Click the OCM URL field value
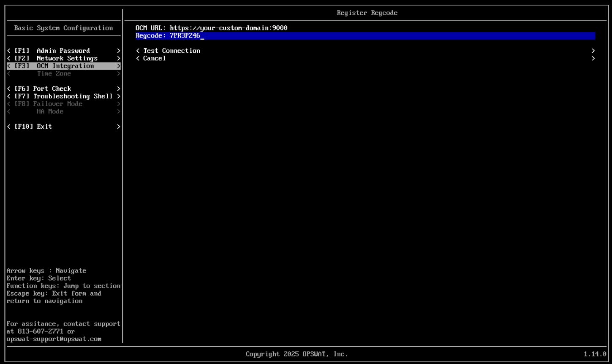The height and width of the screenshot is (364, 612). click(228, 28)
